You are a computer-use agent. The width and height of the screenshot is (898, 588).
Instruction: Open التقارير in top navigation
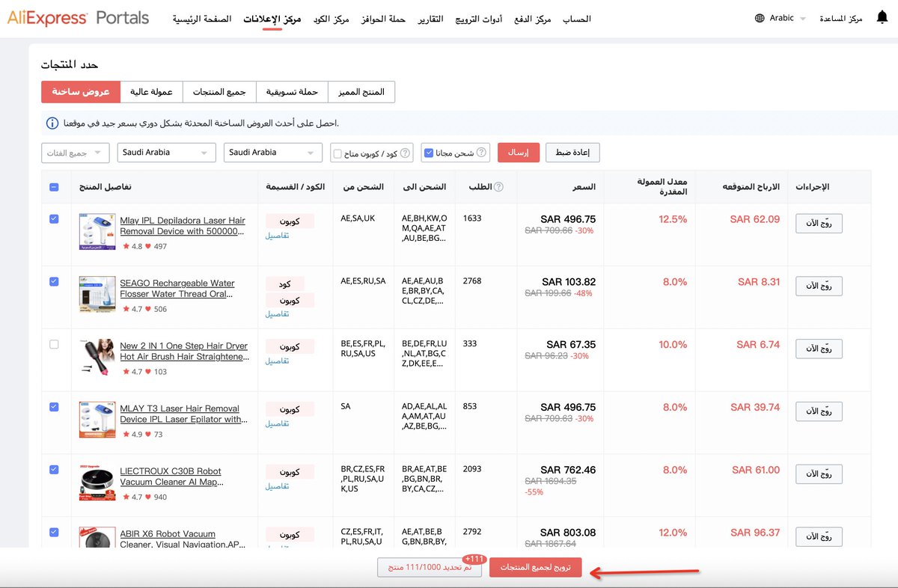(x=430, y=19)
